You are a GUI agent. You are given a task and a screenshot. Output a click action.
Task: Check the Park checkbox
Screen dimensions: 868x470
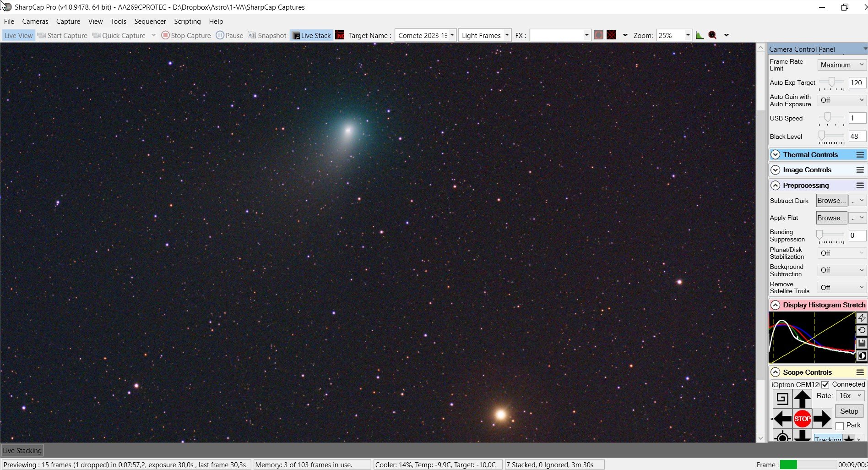click(840, 426)
